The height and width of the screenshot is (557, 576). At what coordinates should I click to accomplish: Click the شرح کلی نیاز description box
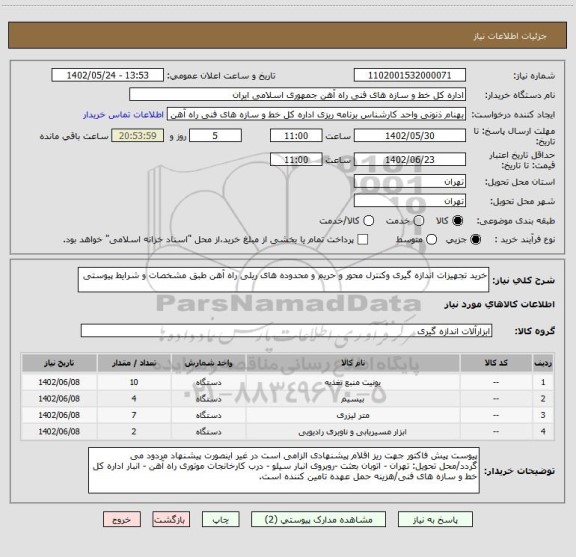coord(283,280)
